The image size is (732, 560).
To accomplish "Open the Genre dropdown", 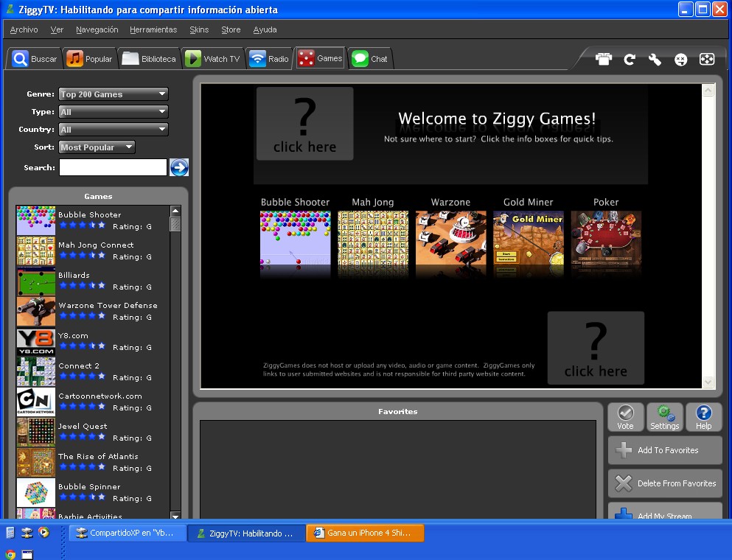I will [x=114, y=94].
